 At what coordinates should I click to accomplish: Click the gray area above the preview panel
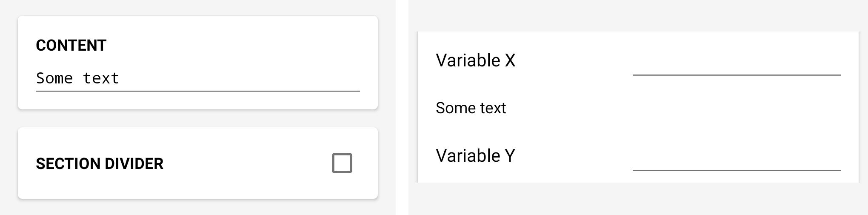point(638,15)
